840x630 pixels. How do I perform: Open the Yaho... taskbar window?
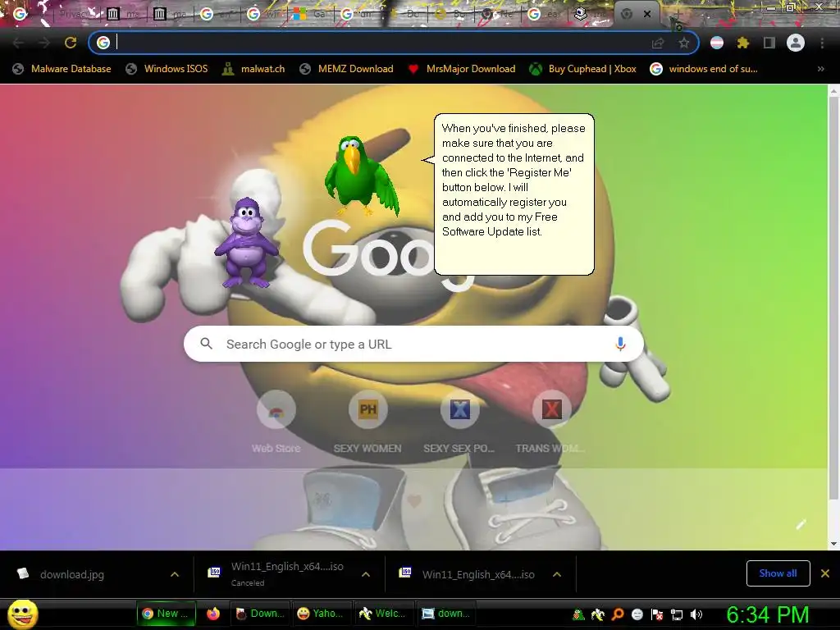(x=320, y=614)
